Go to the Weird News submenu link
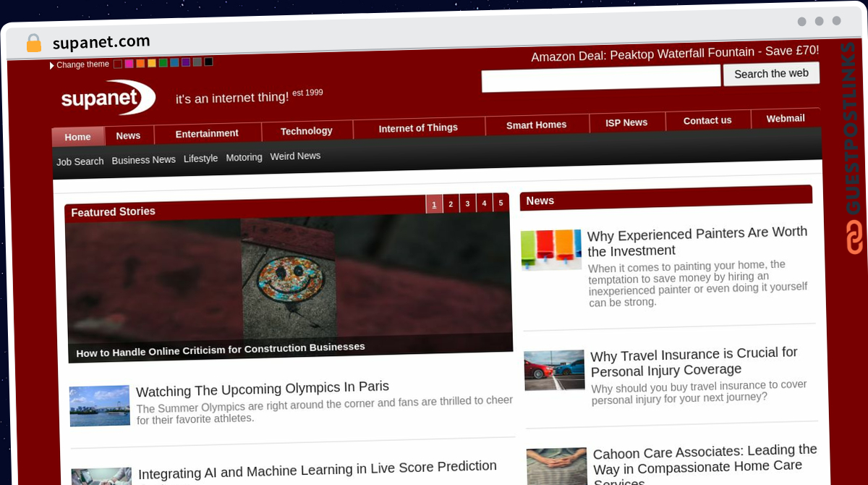Screen dimensions: 868x485 pyautogui.click(x=295, y=156)
